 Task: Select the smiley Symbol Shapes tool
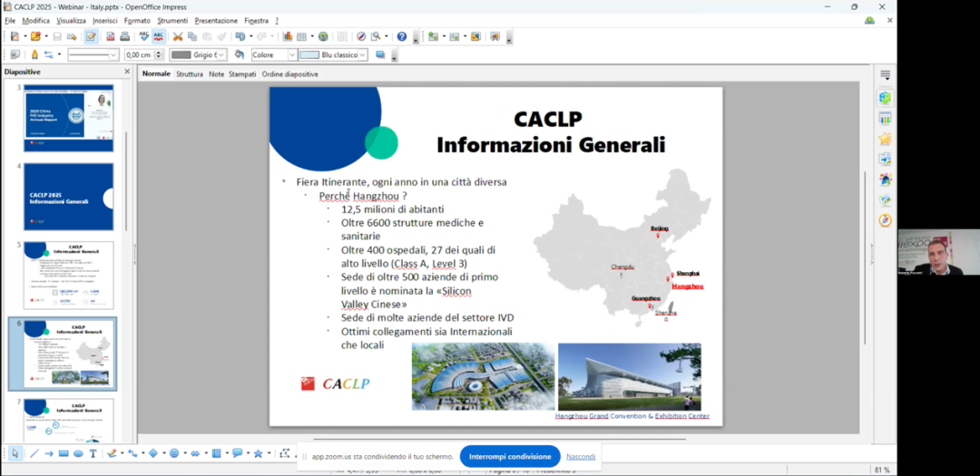pyautogui.click(x=174, y=453)
